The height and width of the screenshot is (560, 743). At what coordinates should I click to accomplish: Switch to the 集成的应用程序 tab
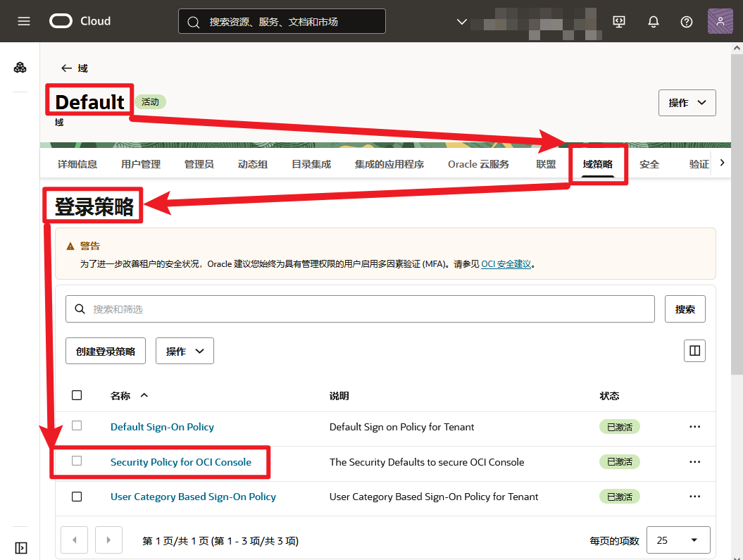(x=389, y=164)
